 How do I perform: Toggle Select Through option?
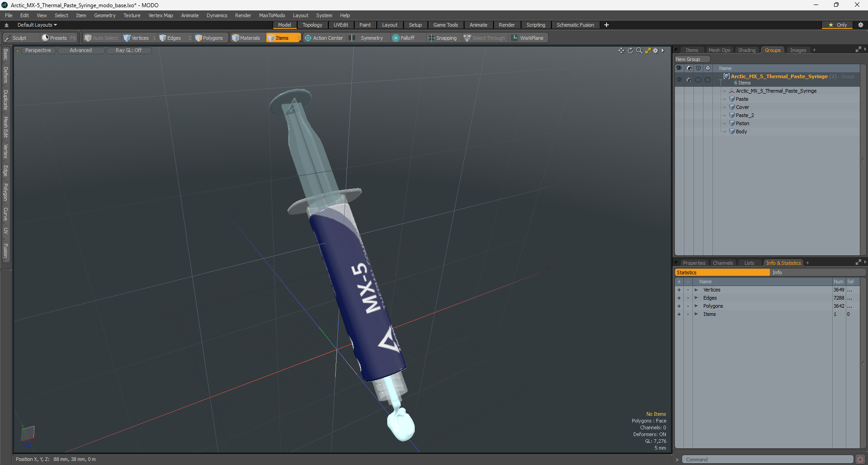tap(484, 38)
